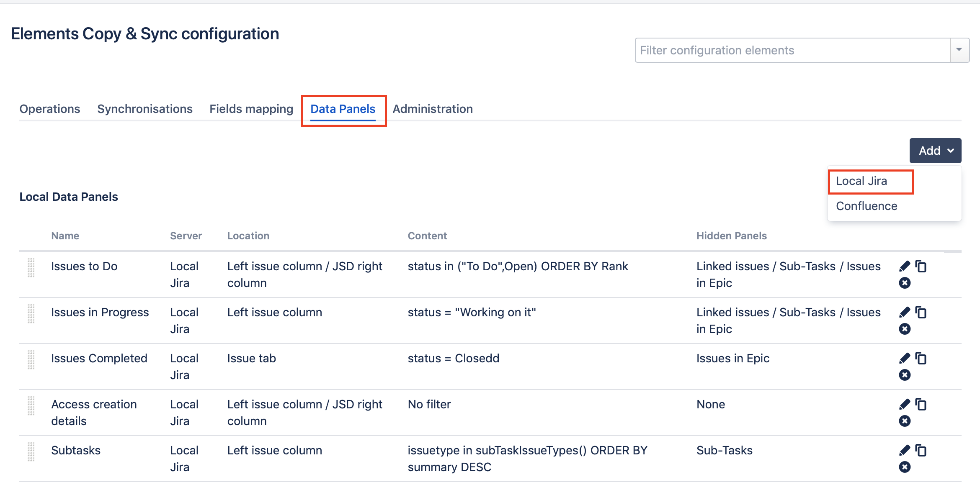Click the Issues to Do drag handle
The image size is (980, 482).
coord(31,268)
